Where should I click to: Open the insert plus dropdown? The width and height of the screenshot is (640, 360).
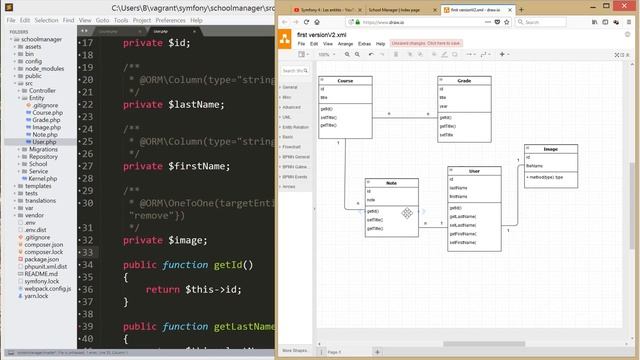[x=504, y=54]
